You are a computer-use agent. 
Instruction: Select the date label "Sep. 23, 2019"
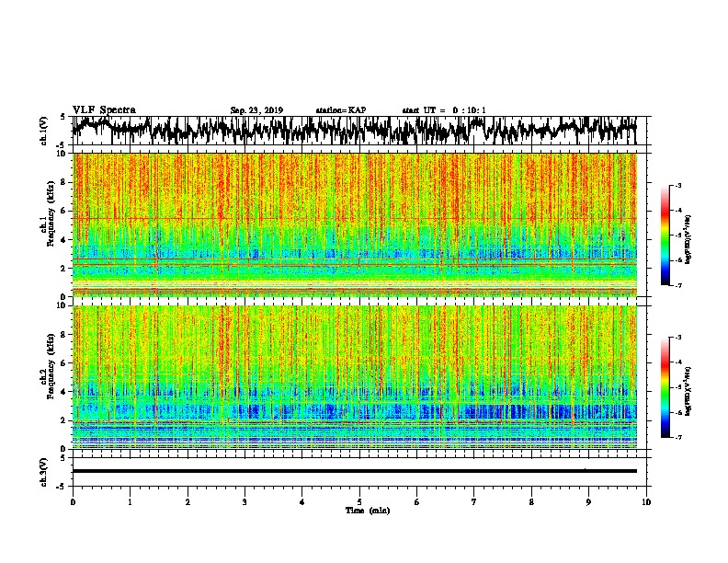point(256,110)
